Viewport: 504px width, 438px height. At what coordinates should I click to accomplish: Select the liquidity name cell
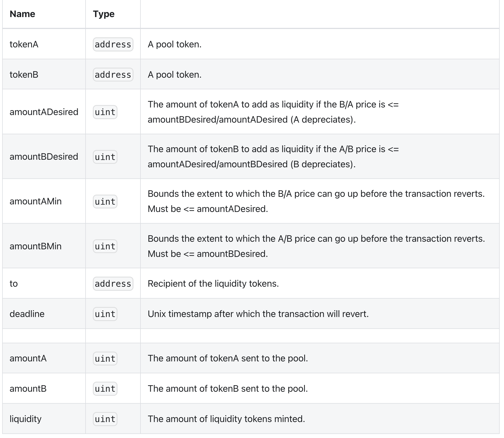pyautogui.click(x=44, y=419)
